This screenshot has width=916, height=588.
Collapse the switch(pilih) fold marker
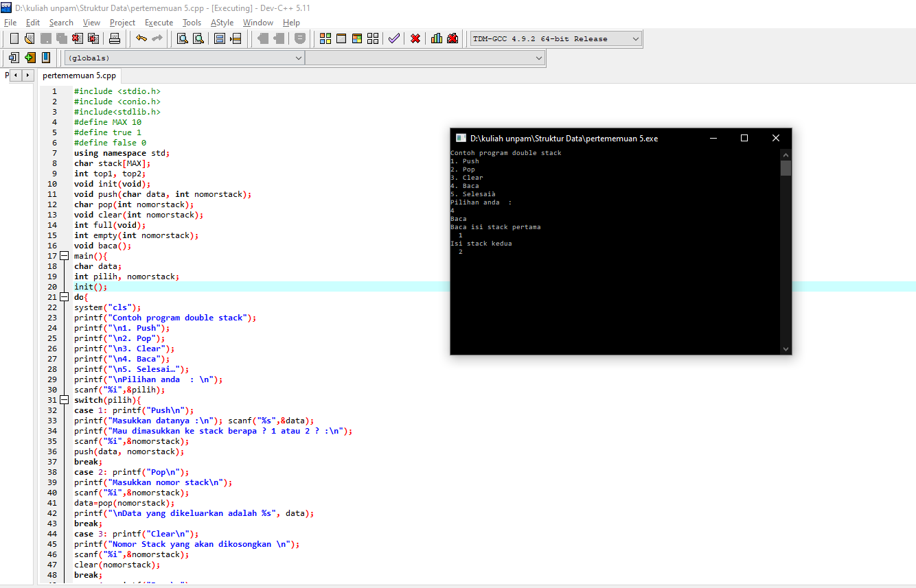65,400
